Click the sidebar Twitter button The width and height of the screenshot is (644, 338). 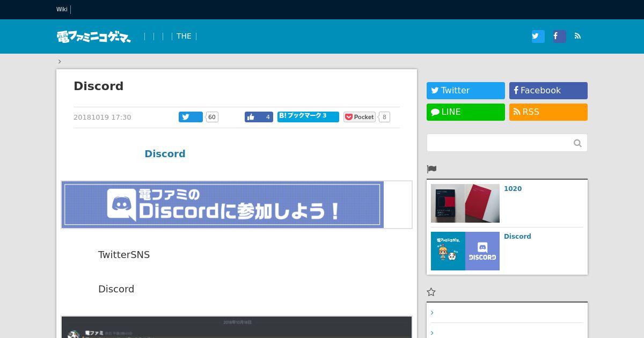coord(466,91)
